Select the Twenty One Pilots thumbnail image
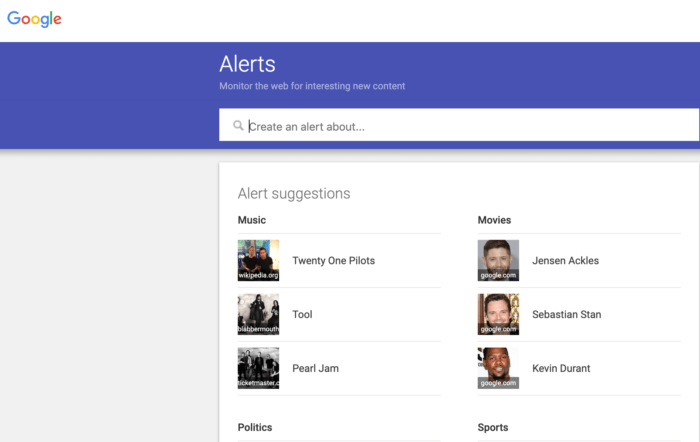Screen dimensions: 700x442 point(258,260)
